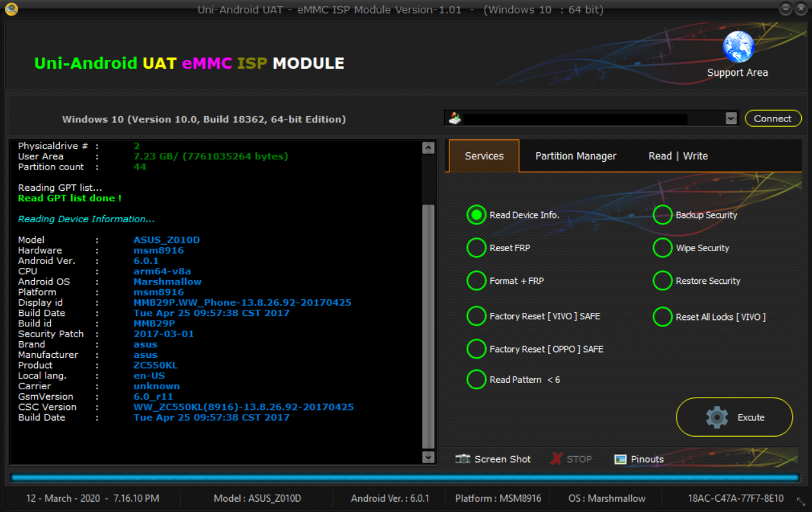Click 'Read GPT list done !' log line

pyautogui.click(x=69, y=198)
